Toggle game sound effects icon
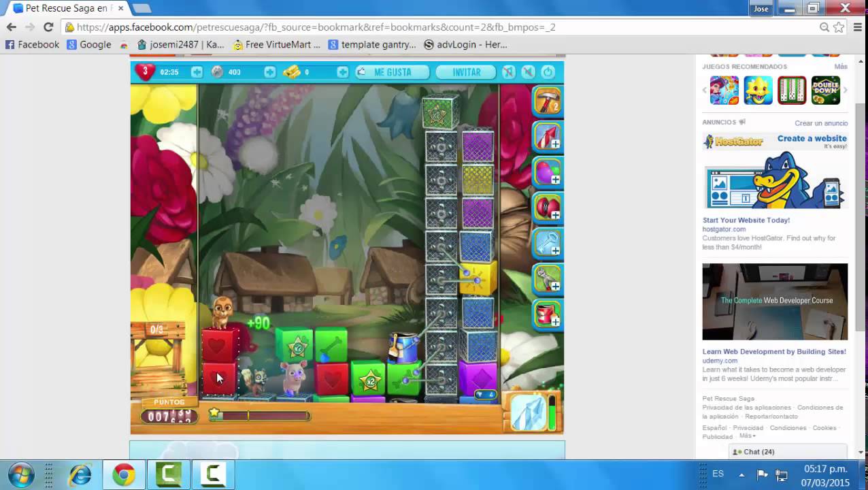The height and width of the screenshot is (490, 868). (528, 72)
